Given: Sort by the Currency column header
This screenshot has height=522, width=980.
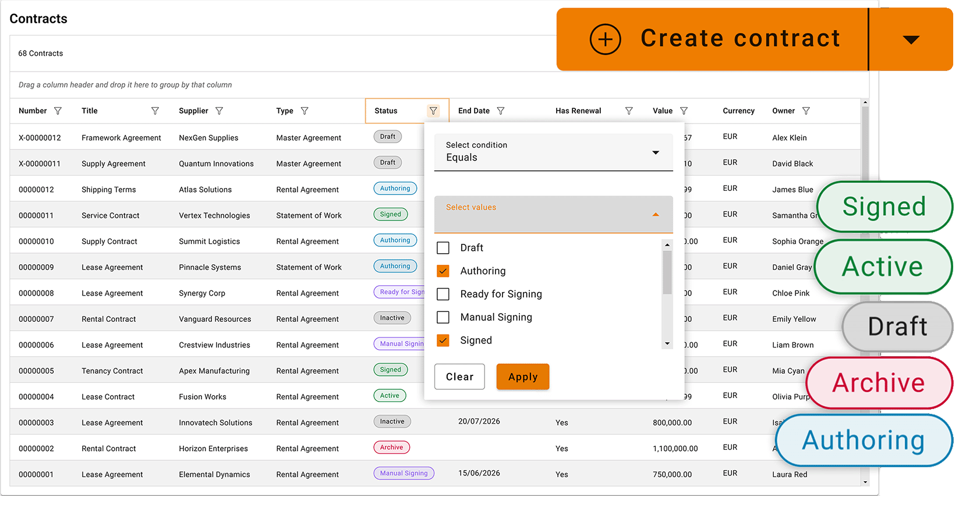Looking at the screenshot, I should coord(738,111).
